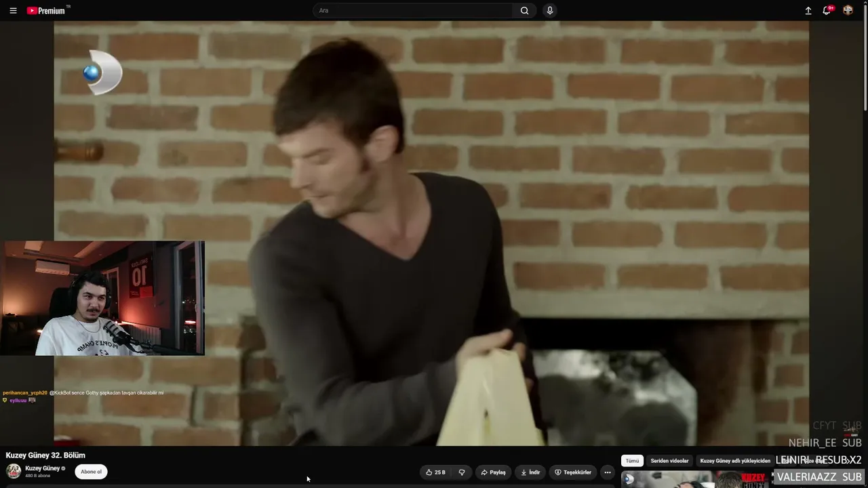The image size is (868, 488).
Task: Click the magnifier search button
Action: tap(524, 11)
